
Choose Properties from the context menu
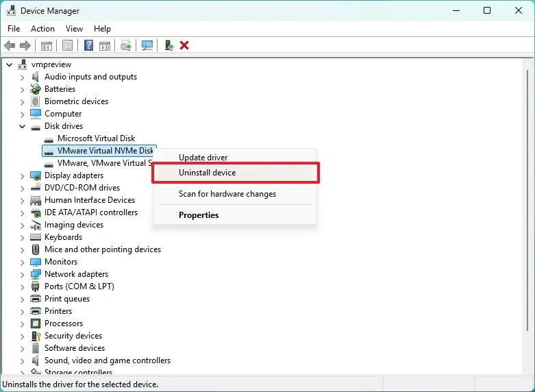[235, 215]
